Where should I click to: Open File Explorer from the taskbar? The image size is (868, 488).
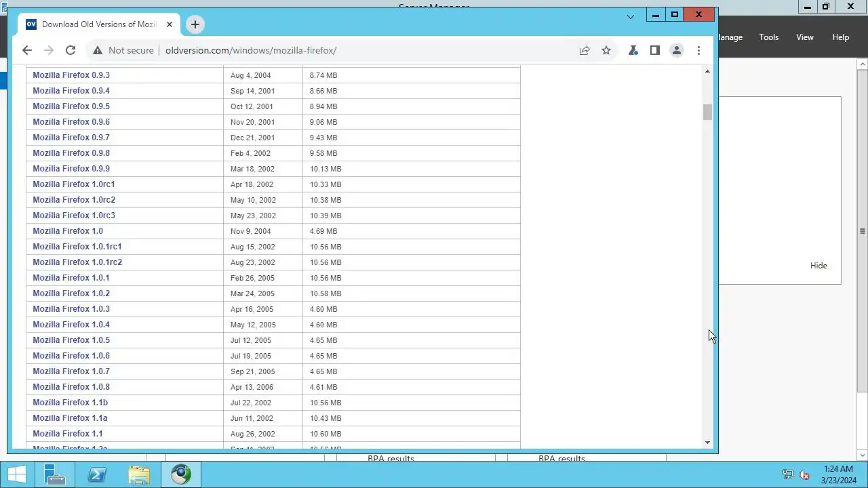[x=139, y=474]
